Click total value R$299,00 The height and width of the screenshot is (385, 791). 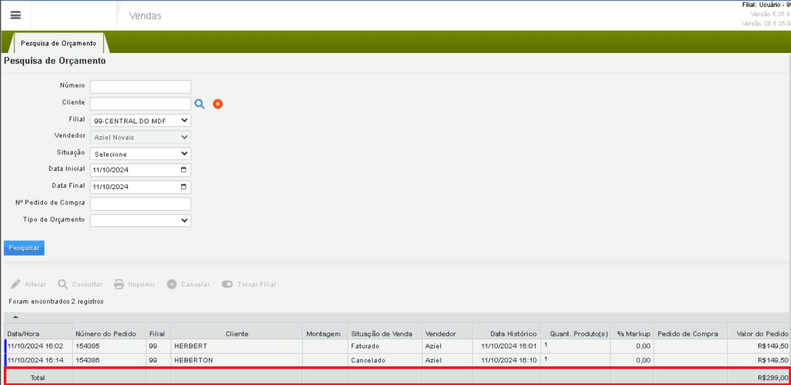coord(773,377)
